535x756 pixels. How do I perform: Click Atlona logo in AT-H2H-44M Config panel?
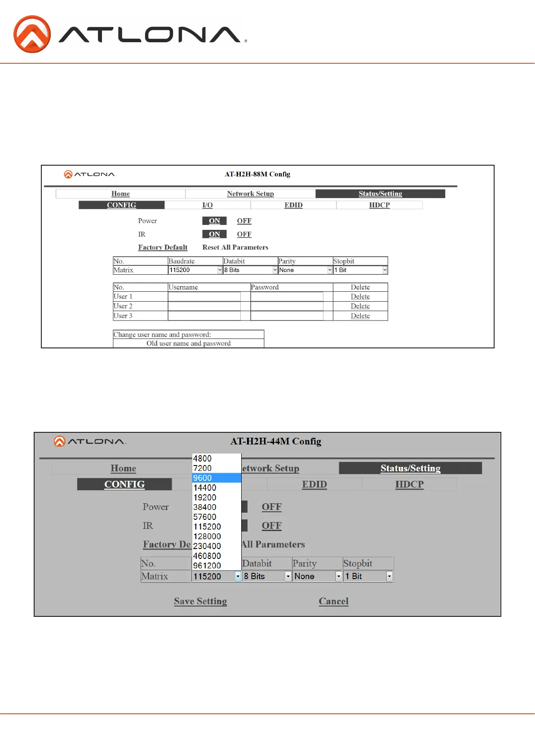pos(90,441)
